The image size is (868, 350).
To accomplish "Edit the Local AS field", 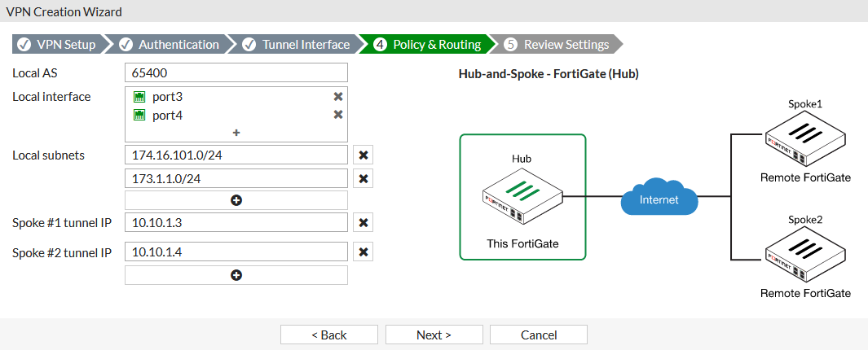I will pos(236,72).
